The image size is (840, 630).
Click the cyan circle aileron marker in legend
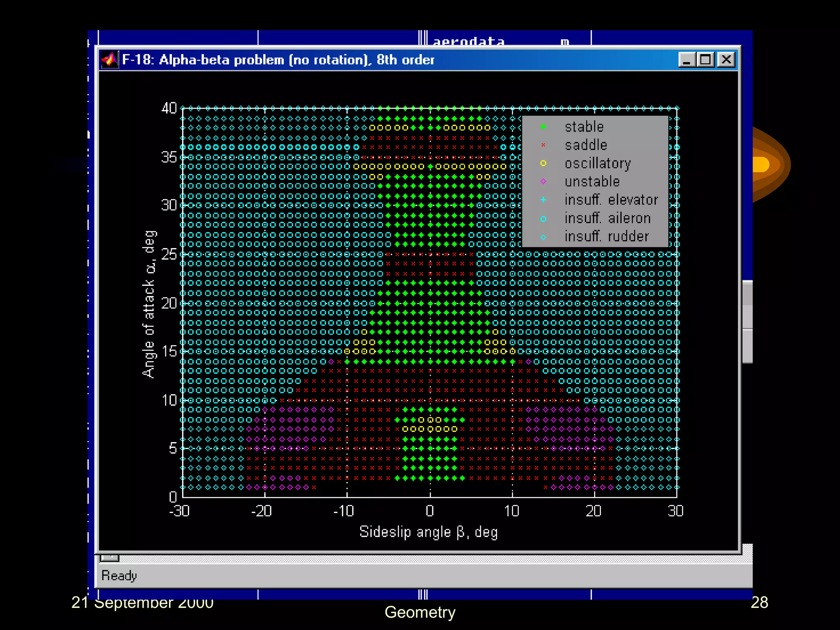[543, 219]
